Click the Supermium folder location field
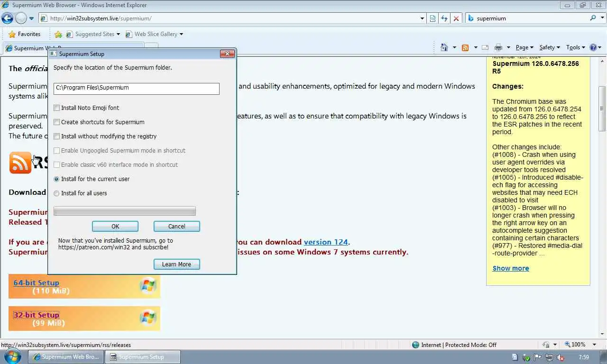 click(137, 88)
